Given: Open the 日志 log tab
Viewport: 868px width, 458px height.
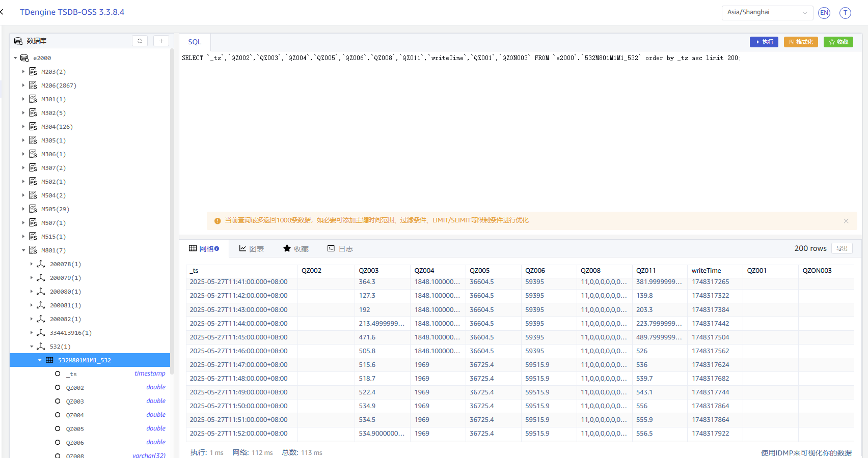Looking at the screenshot, I should (340, 248).
